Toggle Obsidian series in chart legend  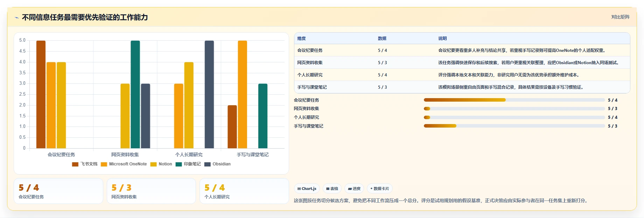pyautogui.click(x=217, y=164)
